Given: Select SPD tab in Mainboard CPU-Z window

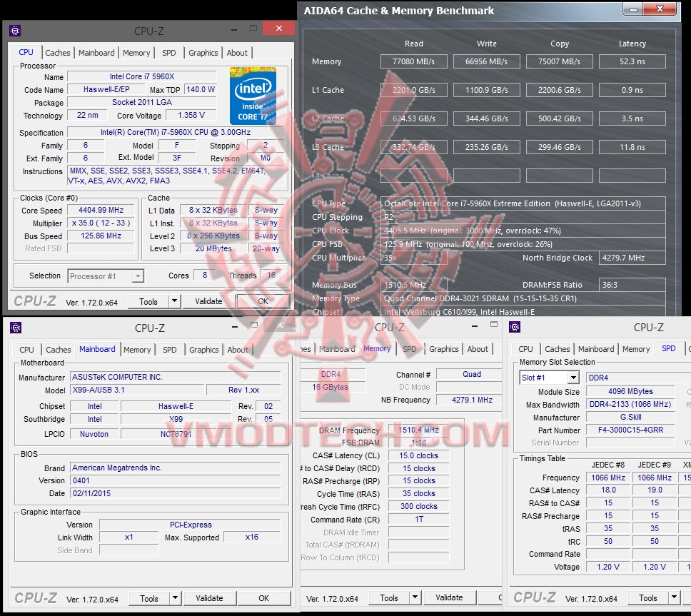Looking at the screenshot, I should coord(170,350).
